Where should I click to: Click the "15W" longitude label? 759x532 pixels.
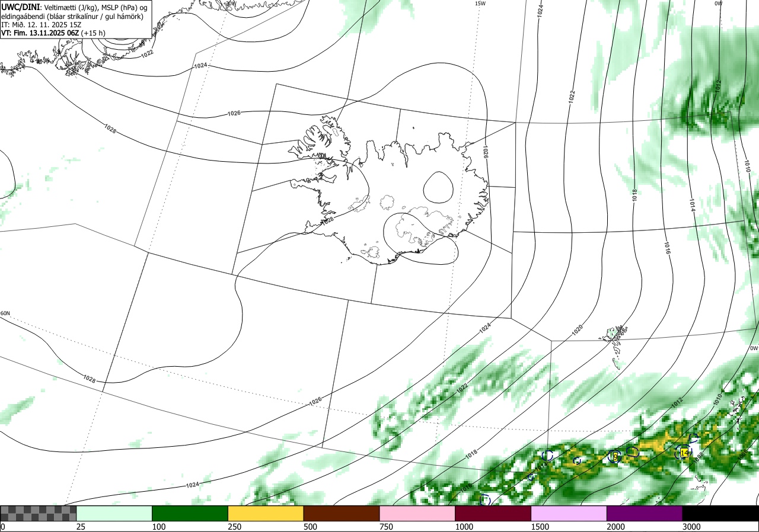pyautogui.click(x=480, y=4)
